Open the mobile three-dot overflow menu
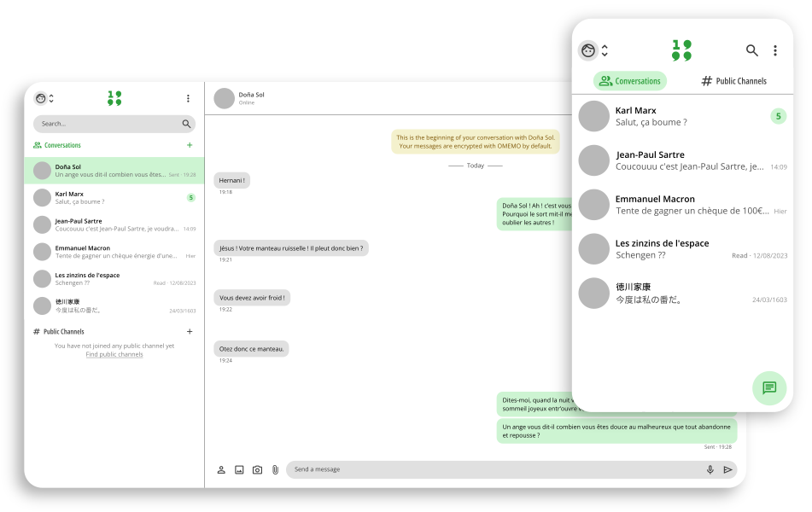 774,50
